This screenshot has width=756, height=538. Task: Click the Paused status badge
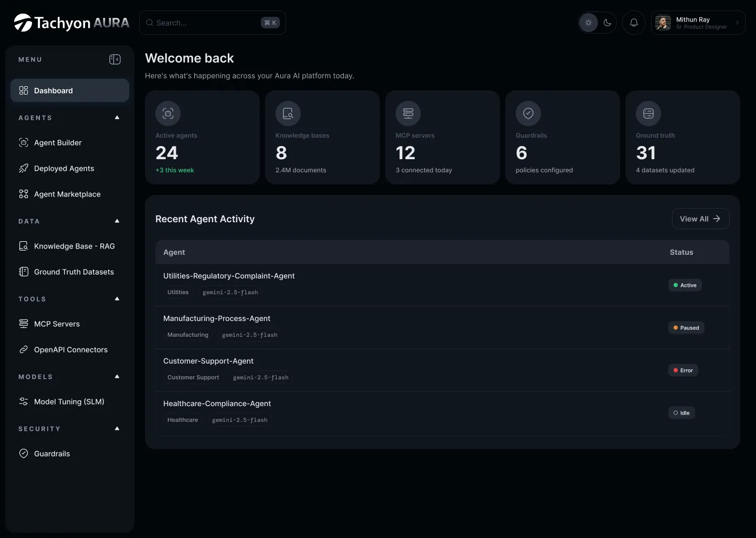(686, 328)
